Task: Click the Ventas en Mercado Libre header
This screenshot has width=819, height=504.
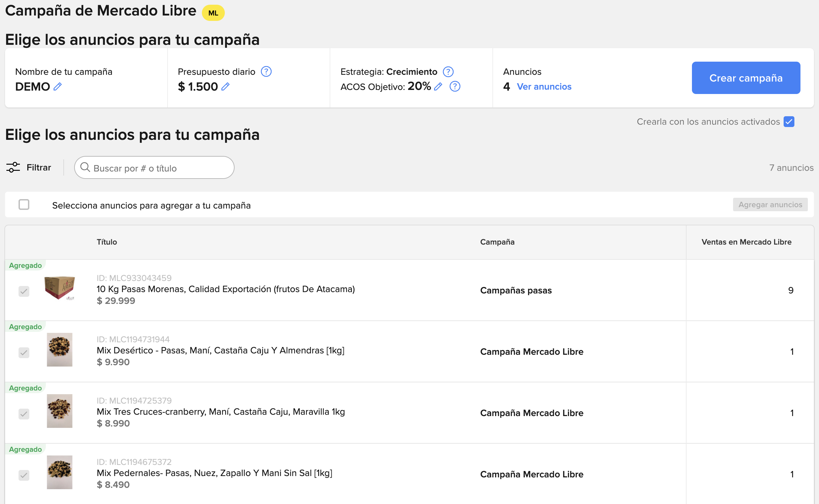Action: click(x=747, y=242)
